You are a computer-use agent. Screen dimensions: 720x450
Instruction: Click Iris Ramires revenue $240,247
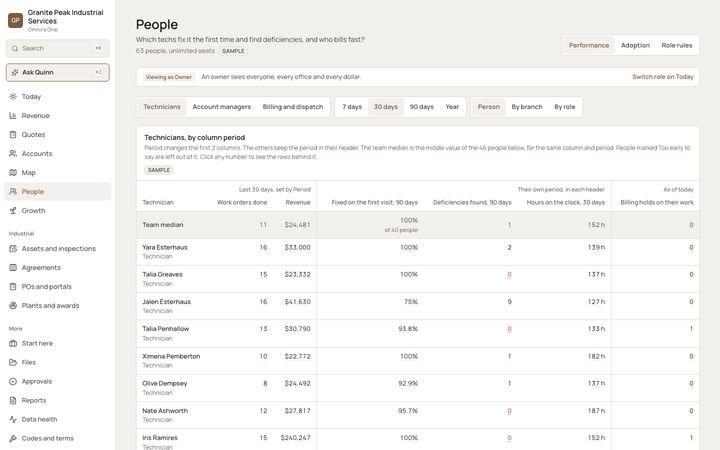point(296,438)
